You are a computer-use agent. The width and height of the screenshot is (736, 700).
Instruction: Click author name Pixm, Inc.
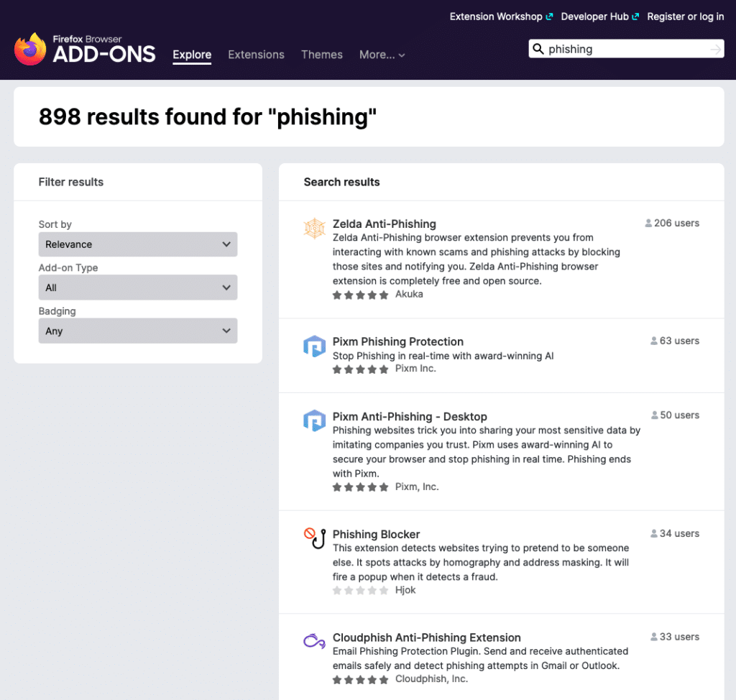(x=417, y=487)
